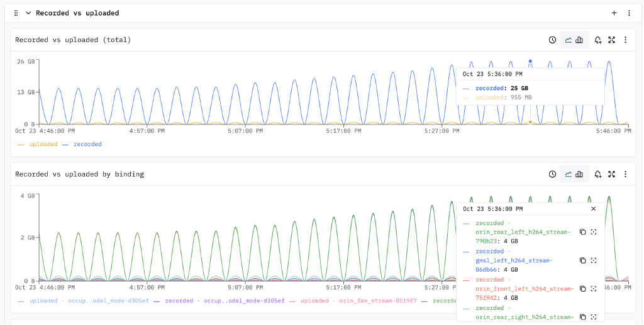
Task: Select the 5:17:00 PM label in binding chart
Action: tap(343, 288)
